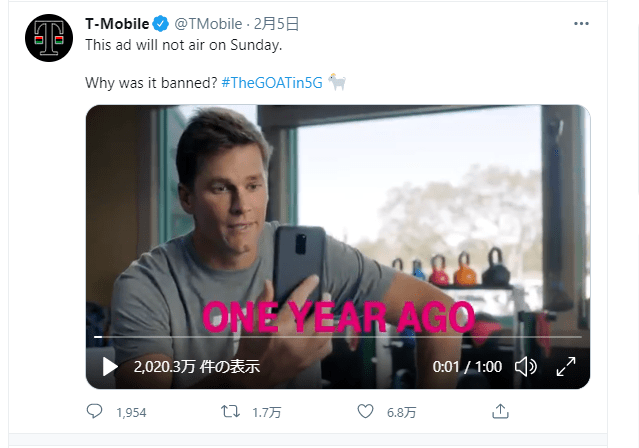The height and width of the screenshot is (448, 639).
Task: Mute the video using the speaker icon
Action: [x=526, y=366]
